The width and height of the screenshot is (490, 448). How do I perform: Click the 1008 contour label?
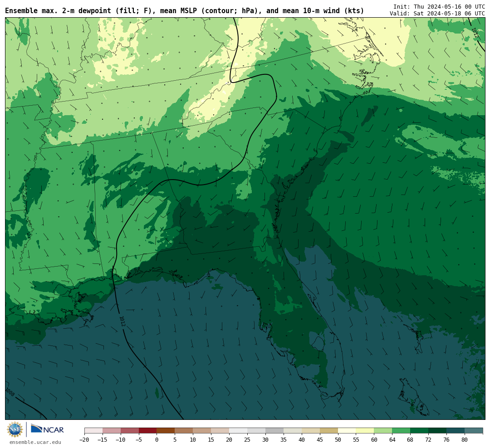pos(10,392)
